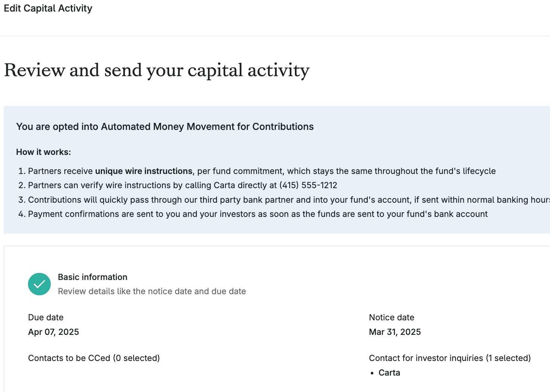Screen dimensions: 550x392
Task: Click the Apr 07, 2025 due date value
Action: pos(54,332)
